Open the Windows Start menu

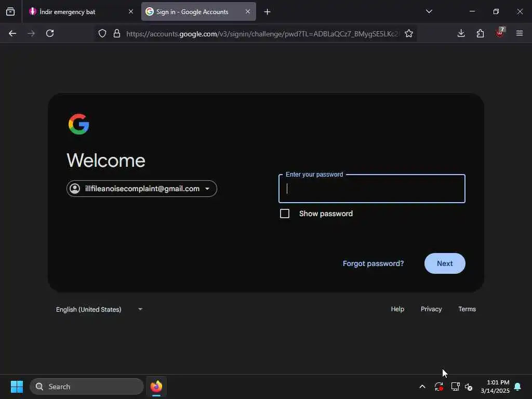pyautogui.click(x=17, y=387)
